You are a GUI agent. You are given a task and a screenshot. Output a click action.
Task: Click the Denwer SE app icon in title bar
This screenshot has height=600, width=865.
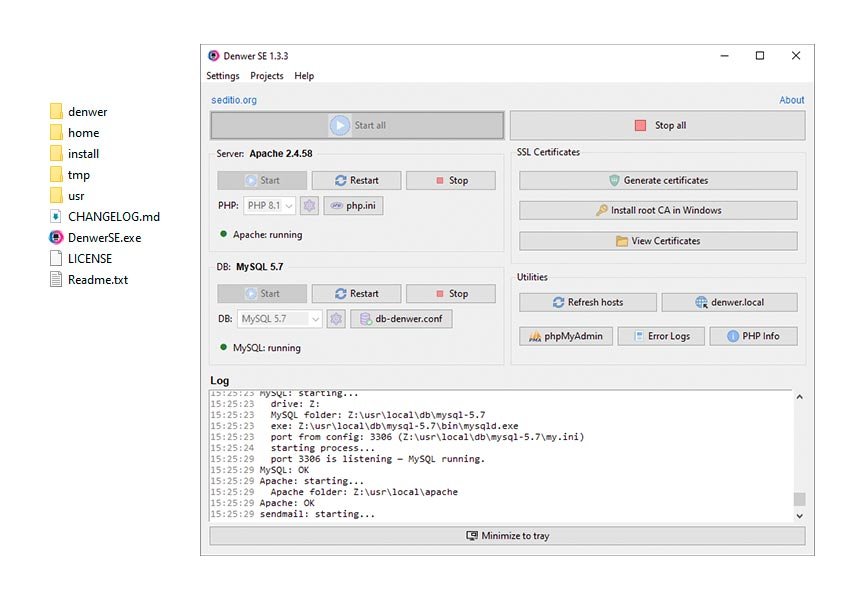[213, 56]
